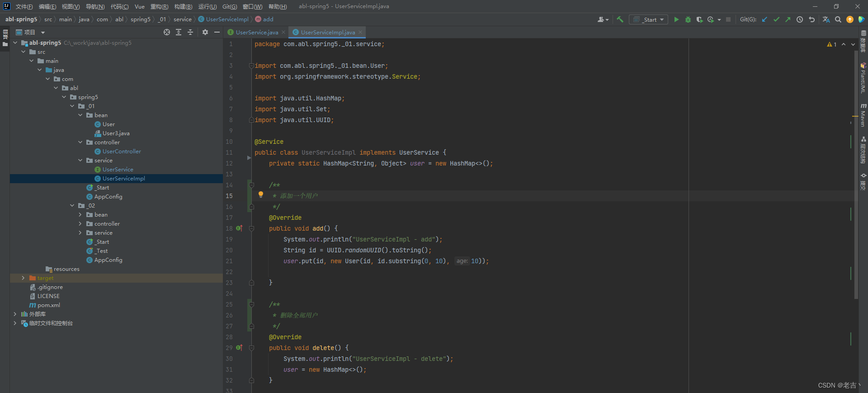Collapse the bean package under _01
This screenshot has height=393, width=868.
click(80, 115)
